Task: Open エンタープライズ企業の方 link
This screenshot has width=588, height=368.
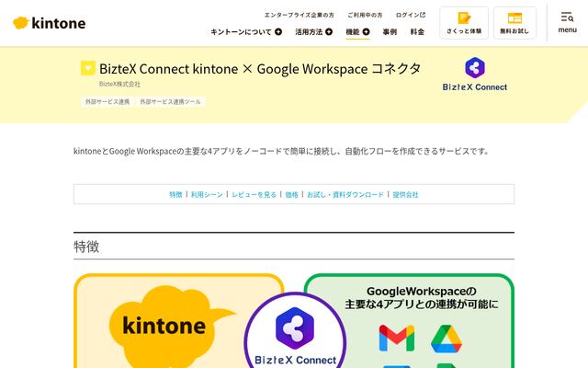Action: (x=299, y=15)
